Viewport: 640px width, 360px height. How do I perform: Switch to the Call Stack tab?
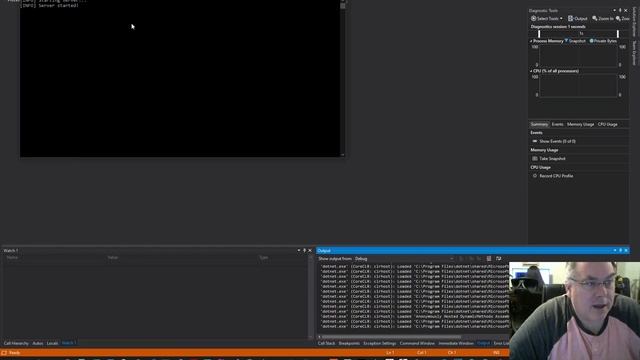pos(326,343)
